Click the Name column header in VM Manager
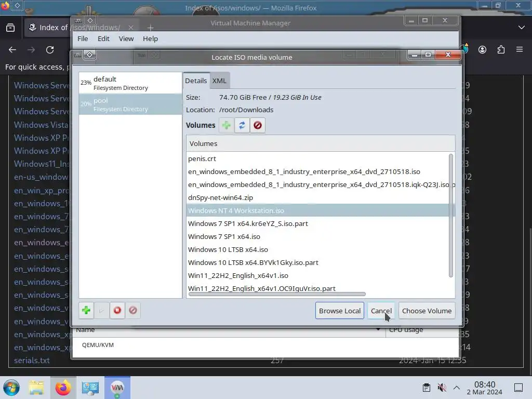The height and width of the screenshot is (399, 532). tap(229, 330)
